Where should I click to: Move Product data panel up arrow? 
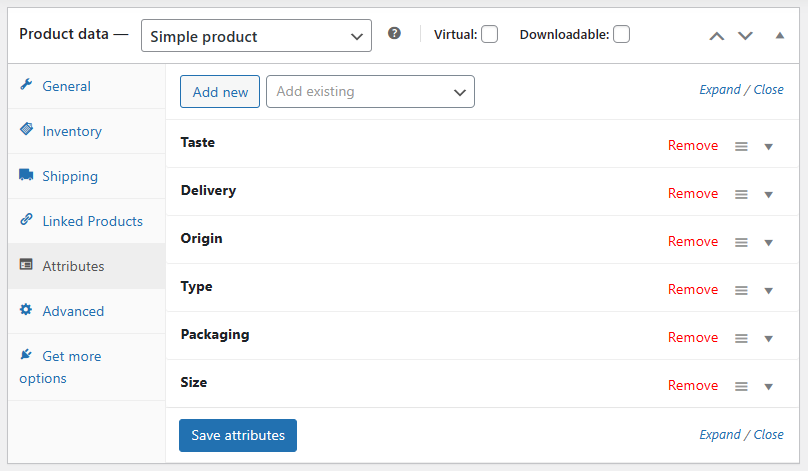coord(717,36)
